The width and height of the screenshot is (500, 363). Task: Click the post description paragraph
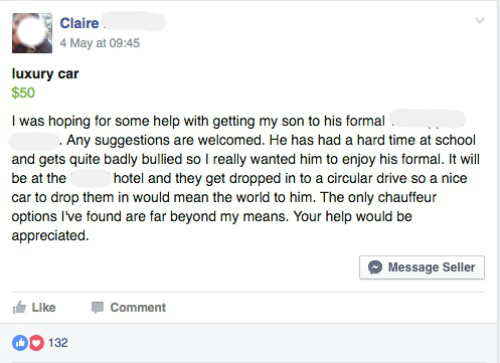click(x=246, y=178)
